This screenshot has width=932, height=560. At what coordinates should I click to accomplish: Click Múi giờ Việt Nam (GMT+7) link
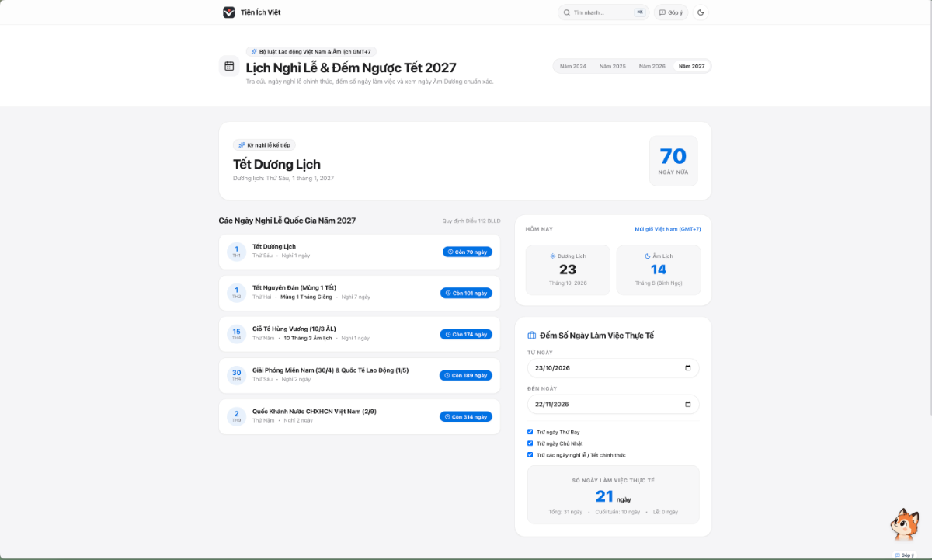click(x=668, y=229)
